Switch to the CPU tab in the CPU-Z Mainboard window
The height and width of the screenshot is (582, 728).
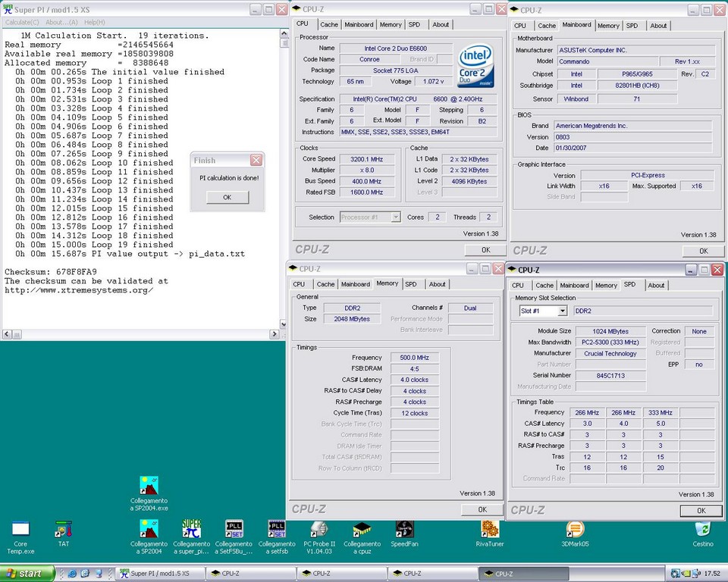[x=520, y=26]
